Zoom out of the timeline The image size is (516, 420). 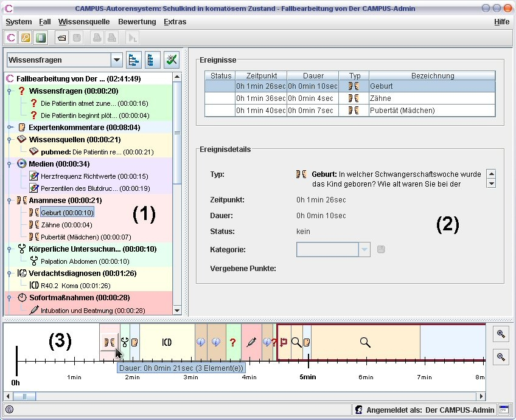(x=501, y=357)
